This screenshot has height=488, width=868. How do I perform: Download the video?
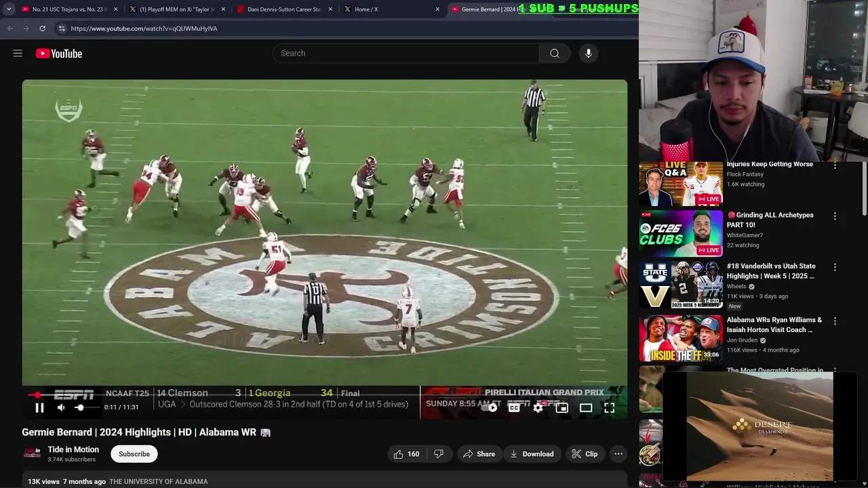pyautogui.click(x=532, y=454)
